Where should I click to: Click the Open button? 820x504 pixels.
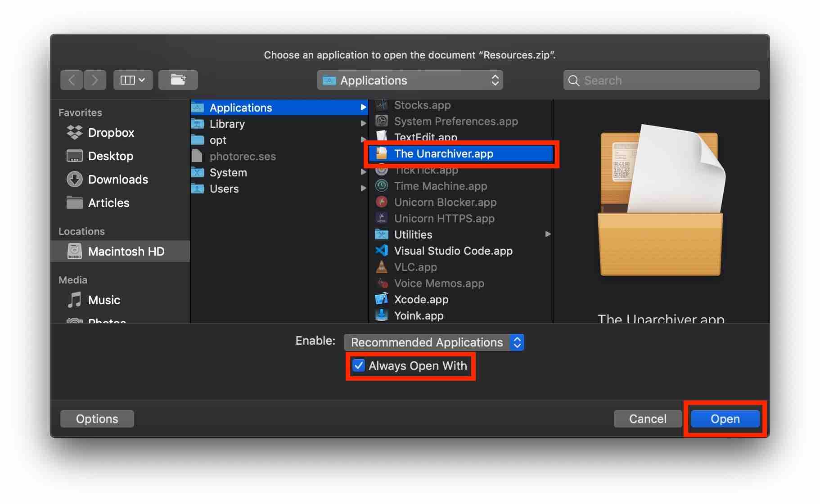click(x=725, y=418)
